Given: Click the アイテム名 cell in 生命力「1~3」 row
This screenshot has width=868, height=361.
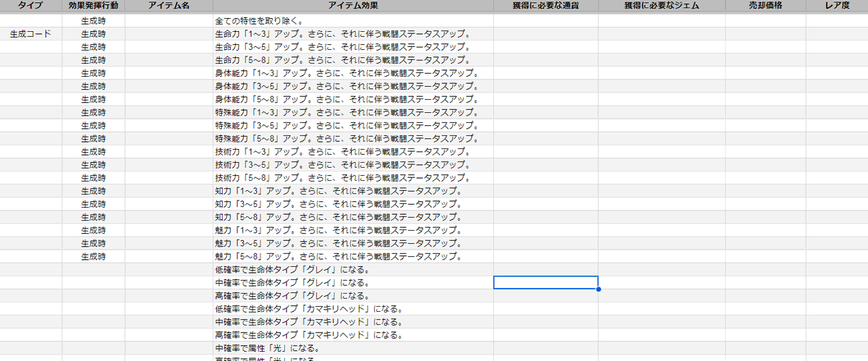Looking at the screenshot, I should point(169,34).
